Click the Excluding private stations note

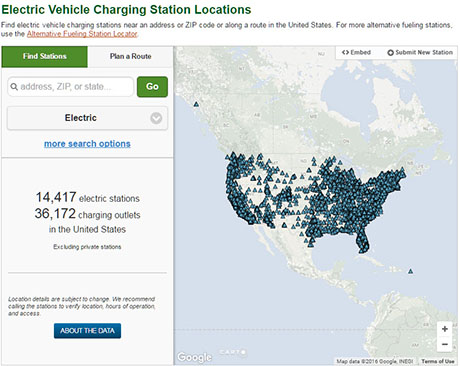(87, 247)
